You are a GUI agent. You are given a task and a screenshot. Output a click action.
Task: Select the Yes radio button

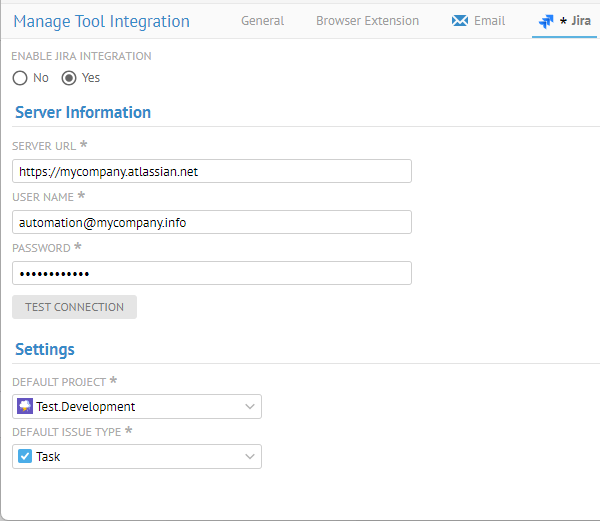(x=69, y=78)
